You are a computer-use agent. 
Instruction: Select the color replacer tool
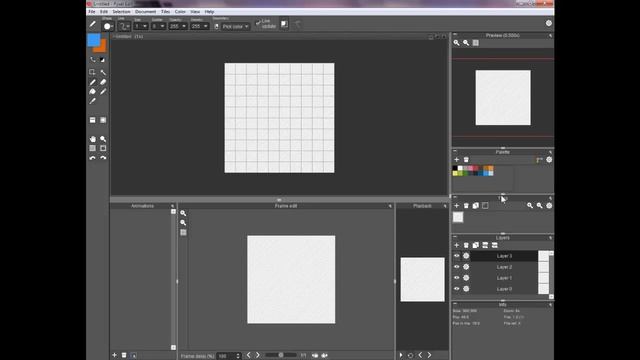(x=103, y=91)
